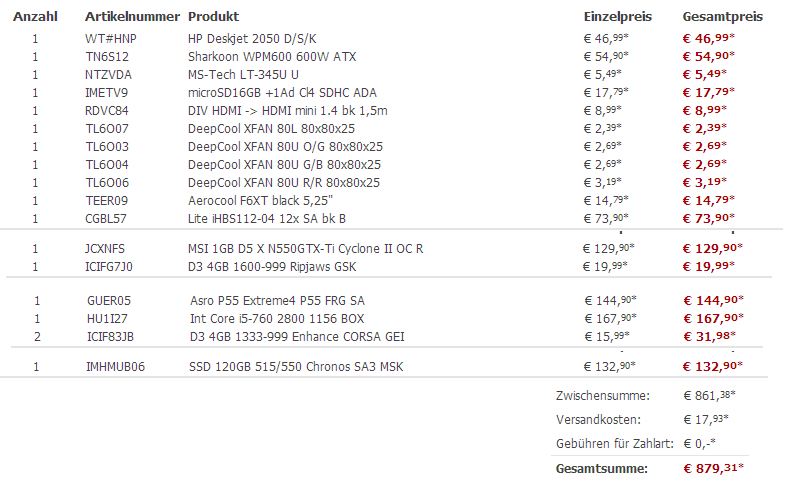The image size is (801, 494).
Task: Click the Einzelpreis column header
Action: (618, 17)
